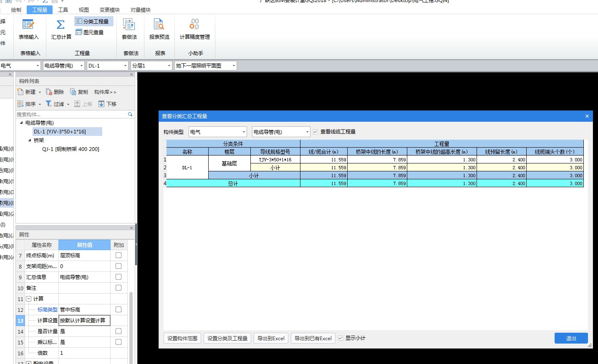Screen dimensions: 598x364
Task: Click 导出到Excel button
Action: (x=271, y=338)
